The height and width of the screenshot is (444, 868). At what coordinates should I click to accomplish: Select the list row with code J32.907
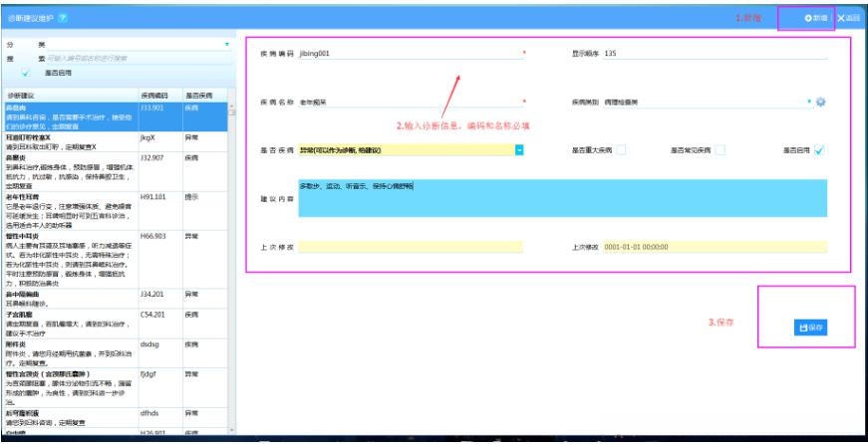[116, 171]
